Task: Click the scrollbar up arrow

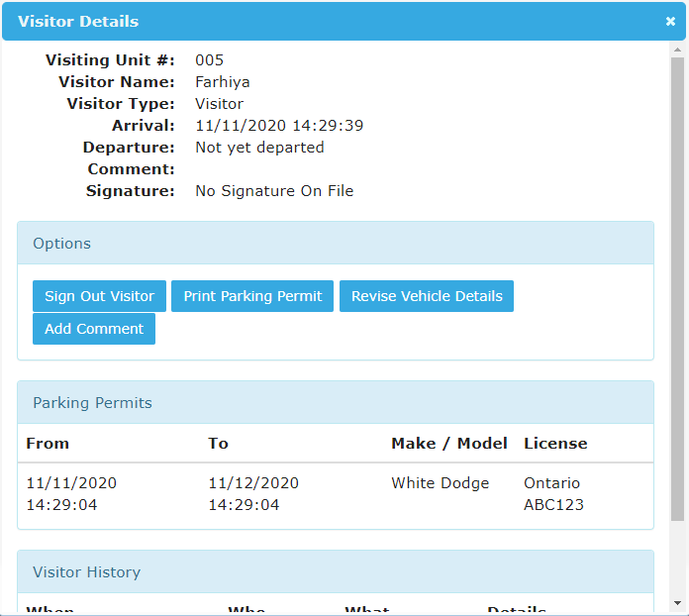Action: (x=678, y=49)
